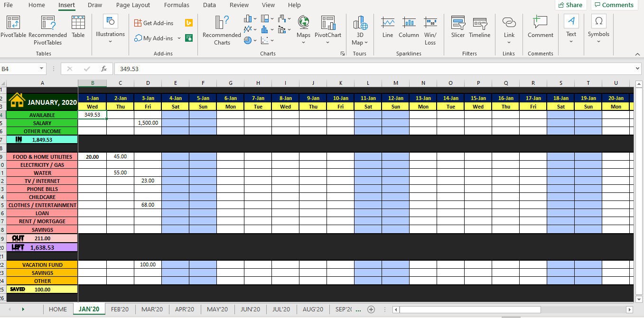Open the FEB'20 sheet tab
Screen dimensions: 644x318
[120, 309]
